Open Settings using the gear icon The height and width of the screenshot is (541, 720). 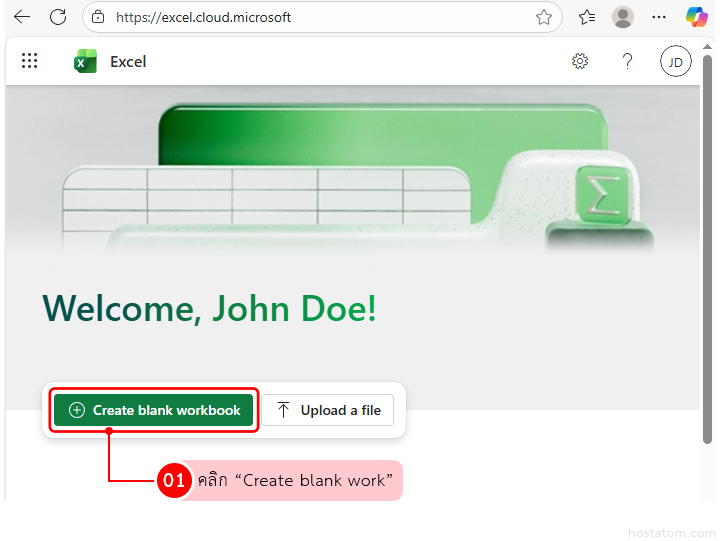pyautogui.click(x=580, y=61)
